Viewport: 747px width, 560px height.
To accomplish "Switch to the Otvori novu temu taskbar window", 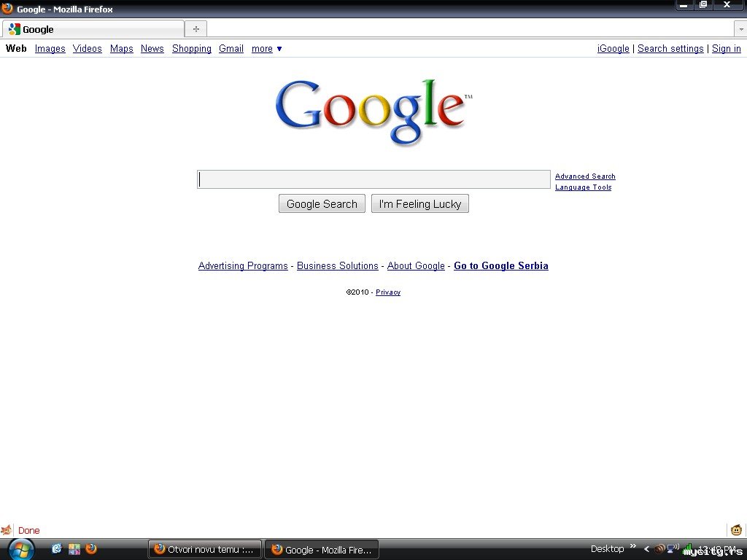I will 205,550.
